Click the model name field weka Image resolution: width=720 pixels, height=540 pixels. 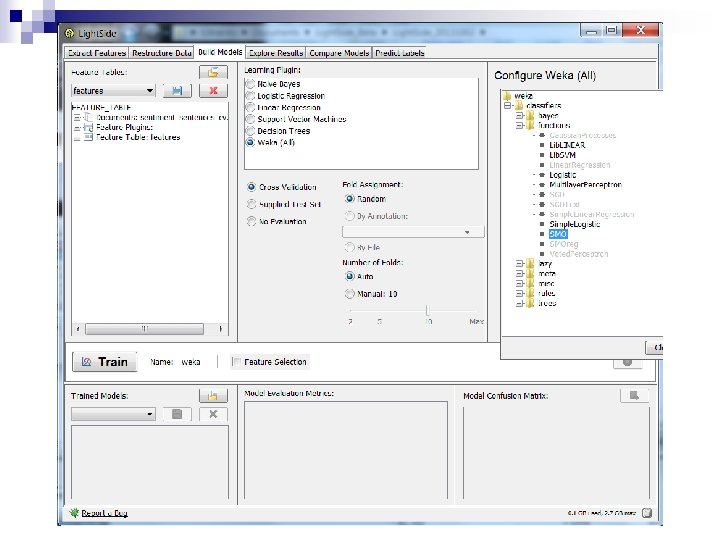pos(191,362)
